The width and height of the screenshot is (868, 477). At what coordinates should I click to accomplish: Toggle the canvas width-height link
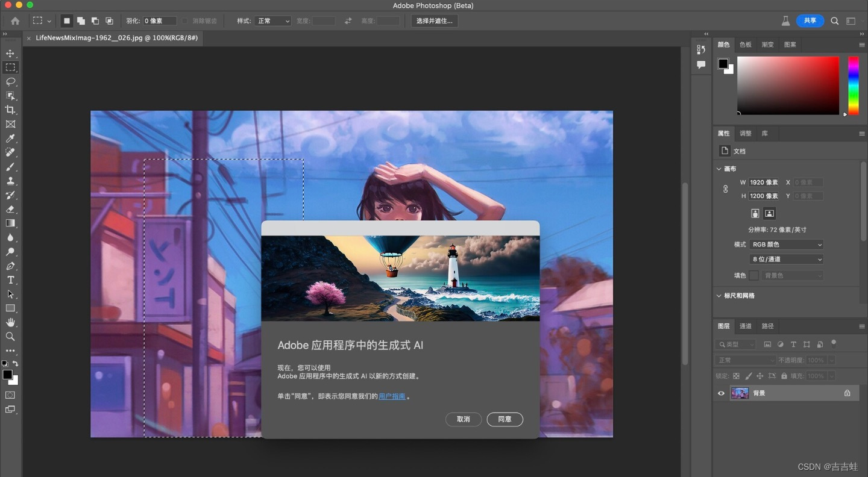pyautogui.click(x=726, y=189)
